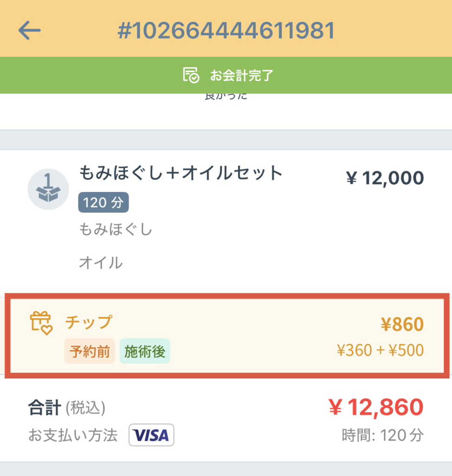The image size is (452, 476).
Task: Tap the 予約前 tip tag
Action: (x=90, y=351)
